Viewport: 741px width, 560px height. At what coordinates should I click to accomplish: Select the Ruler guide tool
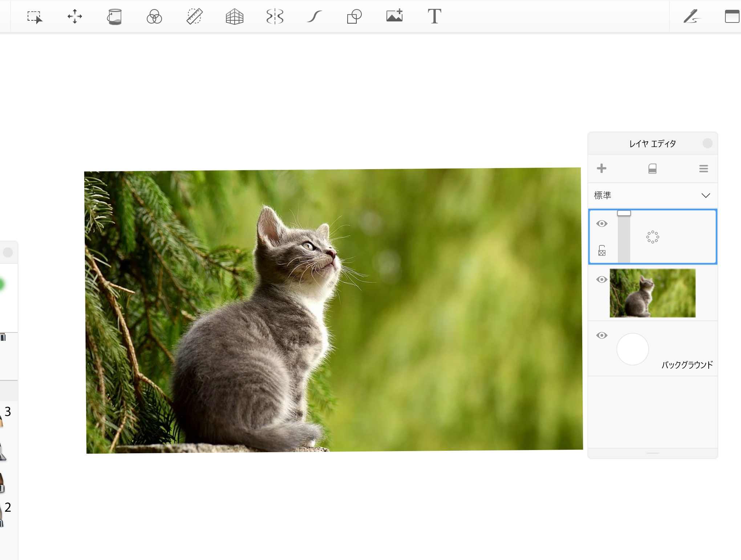pos(195,17)
